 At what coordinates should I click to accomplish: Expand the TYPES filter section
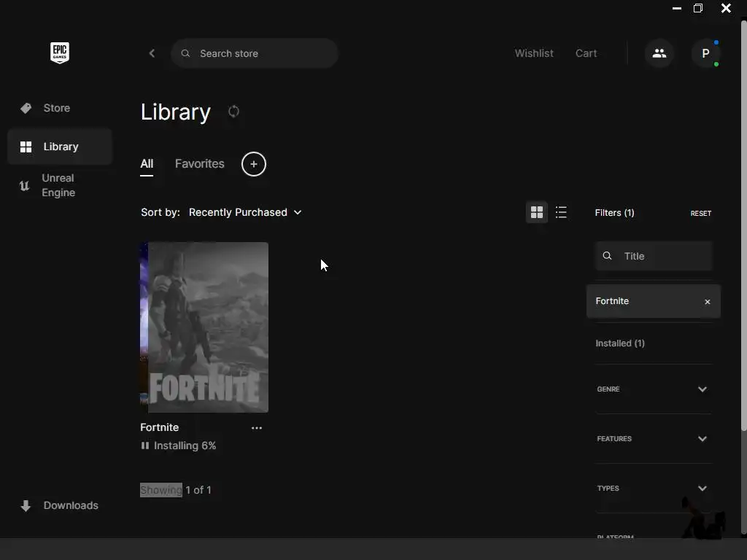pyautogui.click(x=654, y=488)
